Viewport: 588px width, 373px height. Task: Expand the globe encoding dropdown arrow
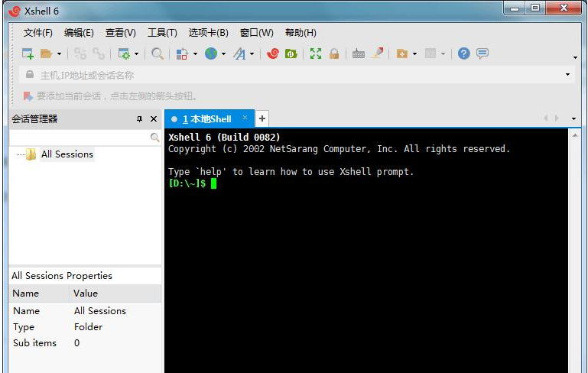[223, 54]
